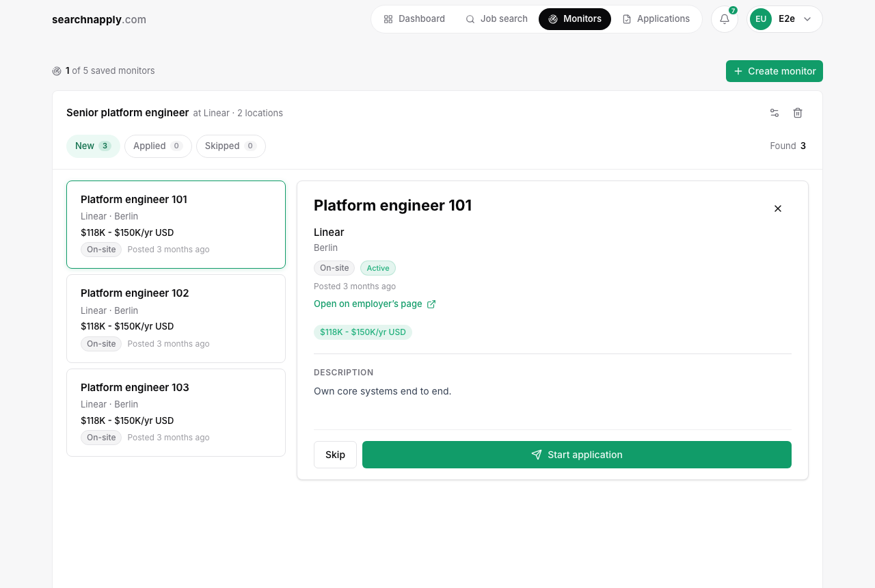Select the Monitors tab
This screenshot has width=875, height=588.
[575, 19]
